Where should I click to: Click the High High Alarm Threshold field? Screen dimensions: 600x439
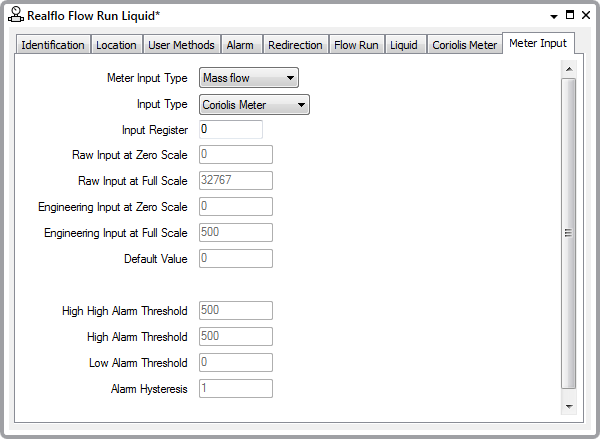(236, 310)
